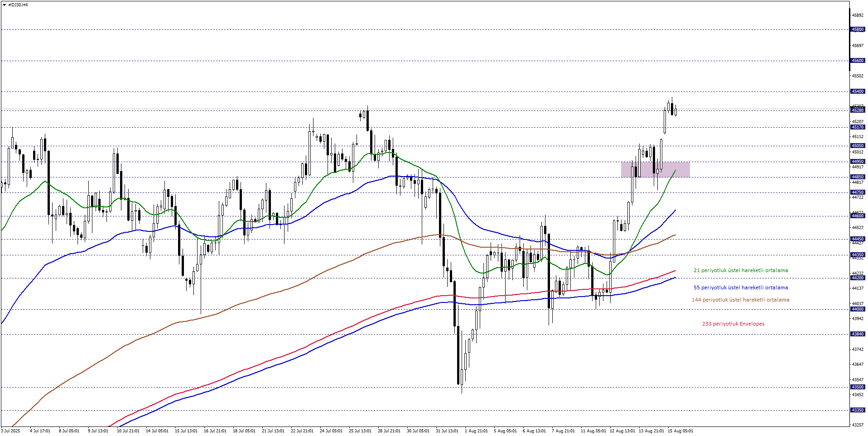Screen dimensions: 868x436
Task: Click the 45502 price scale value
Action: coord(858,76)
